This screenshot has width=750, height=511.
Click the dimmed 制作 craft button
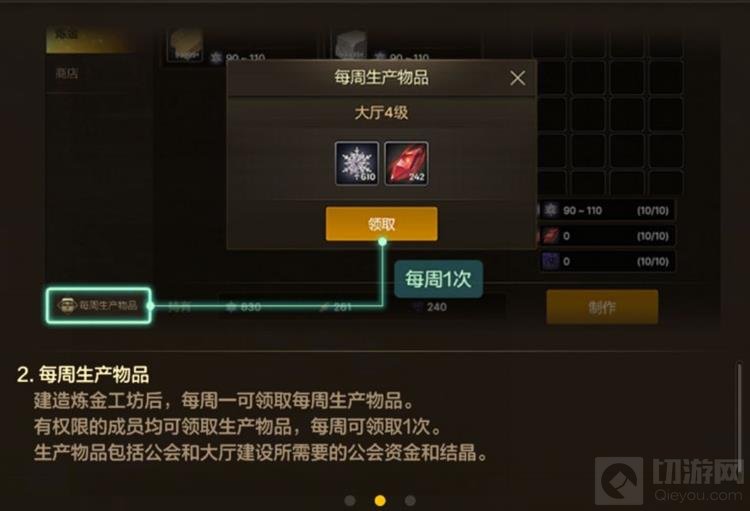(x=602, y=307)
